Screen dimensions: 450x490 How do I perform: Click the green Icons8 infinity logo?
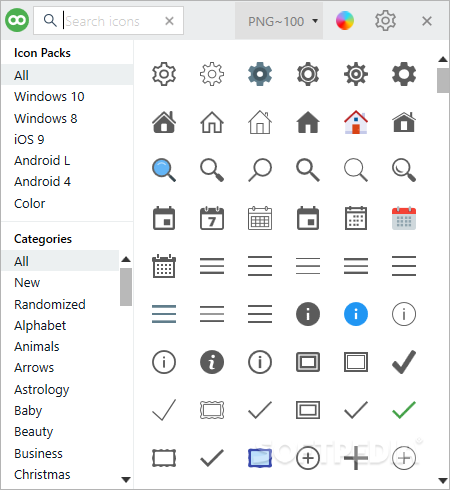pos(17,21)
